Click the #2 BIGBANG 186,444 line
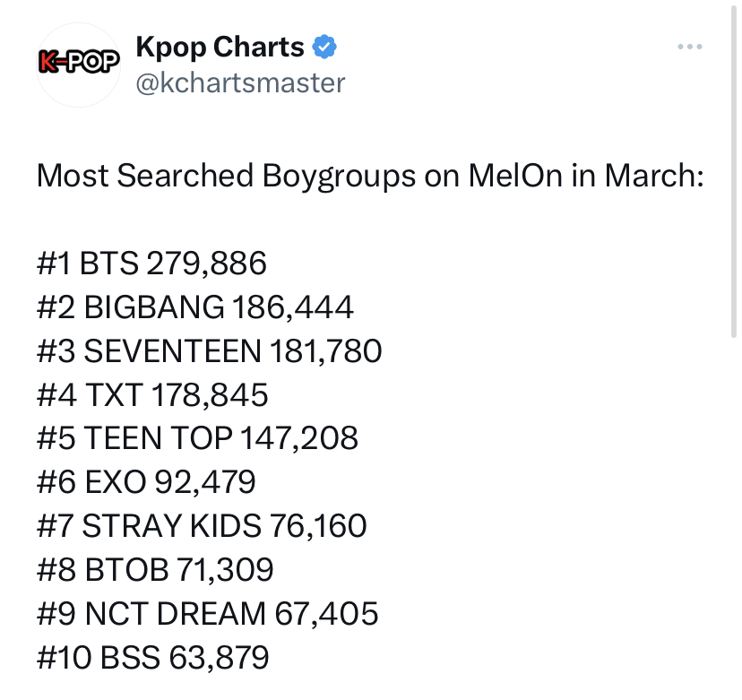 (195, 307)
